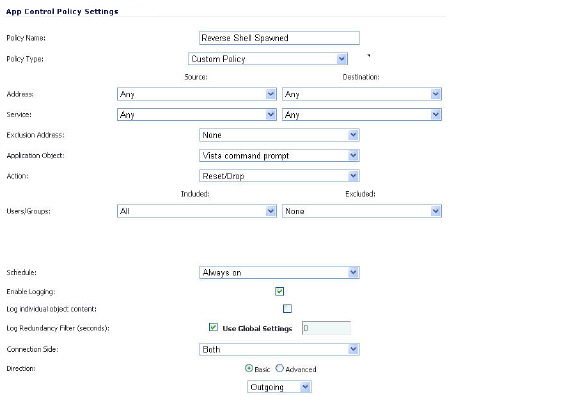This screenshot has height=414, width=576.
Task: Click the Policy Name text field
Action: click(x=279, y=38)
